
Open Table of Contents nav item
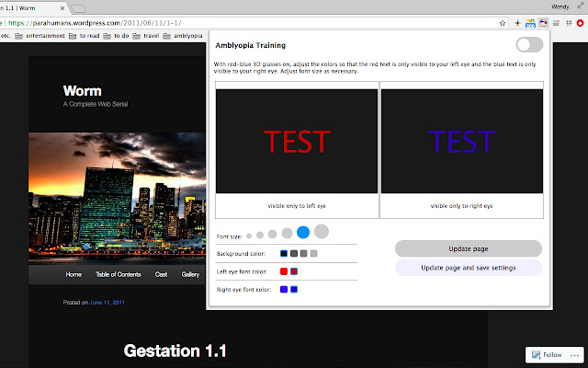119,274
